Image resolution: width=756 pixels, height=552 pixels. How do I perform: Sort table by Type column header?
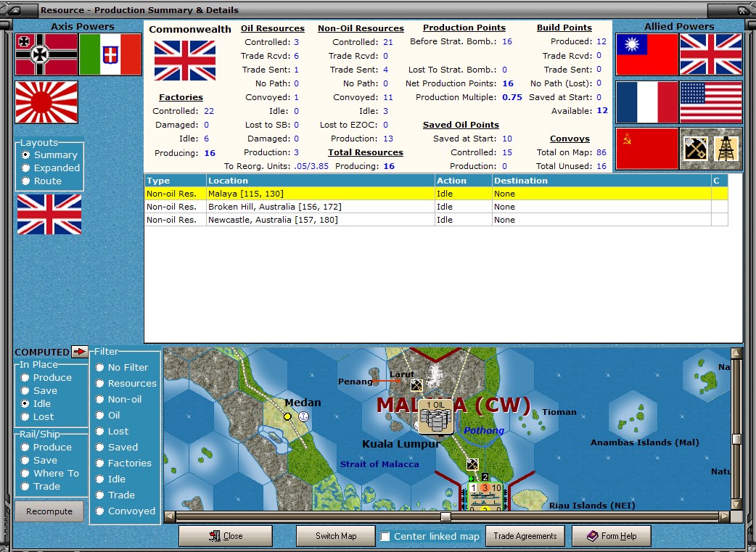176,181
